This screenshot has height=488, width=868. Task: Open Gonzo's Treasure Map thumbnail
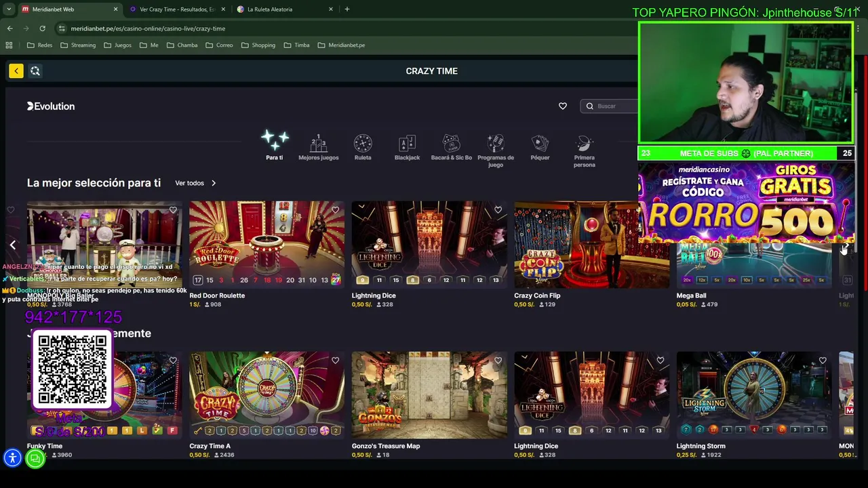point(429,394)
